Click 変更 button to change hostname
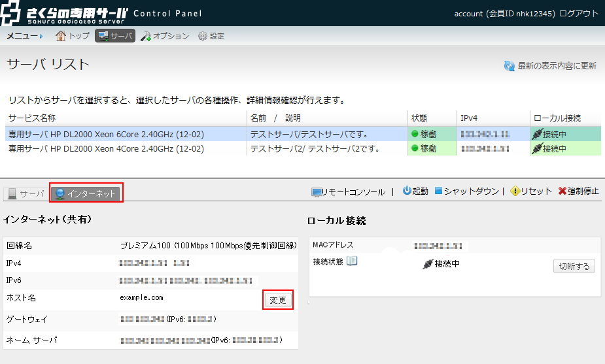The width and height of the screenshot is (605, 364). 277,300
